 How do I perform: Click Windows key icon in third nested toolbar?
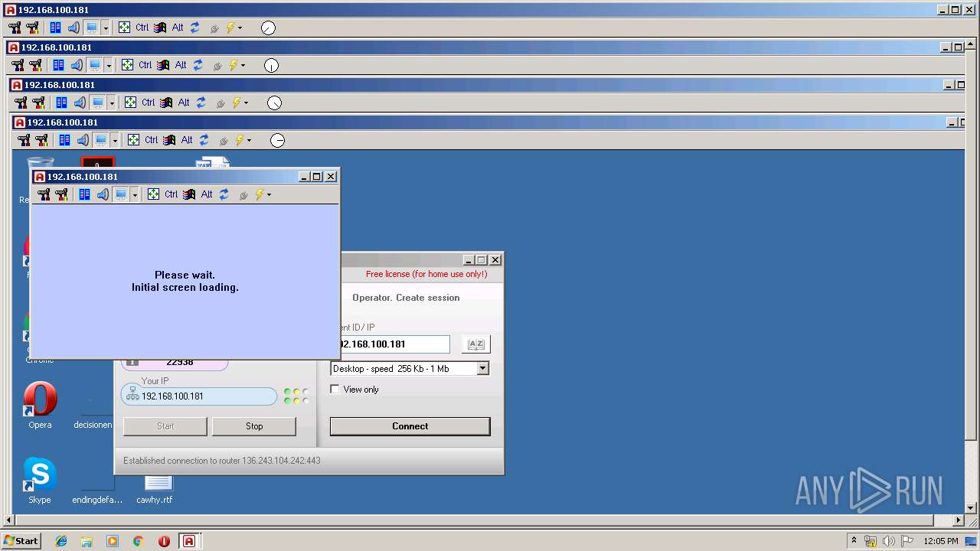pos(166,103)
